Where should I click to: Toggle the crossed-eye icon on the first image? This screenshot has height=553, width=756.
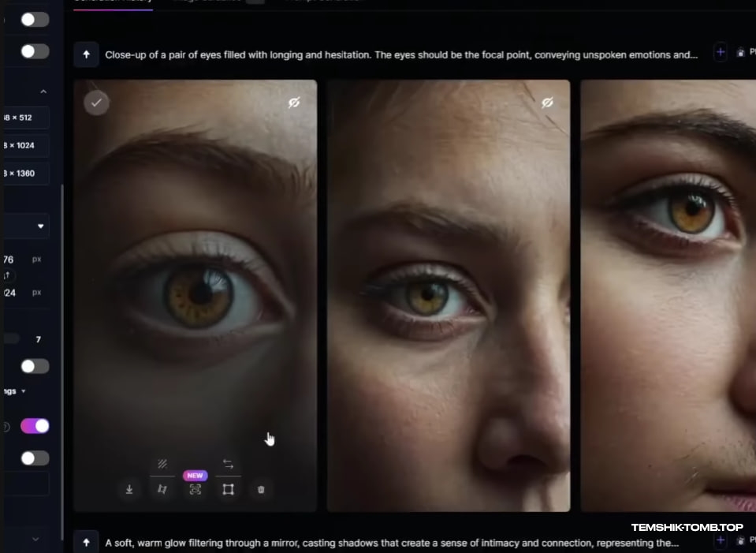[294, 103]
